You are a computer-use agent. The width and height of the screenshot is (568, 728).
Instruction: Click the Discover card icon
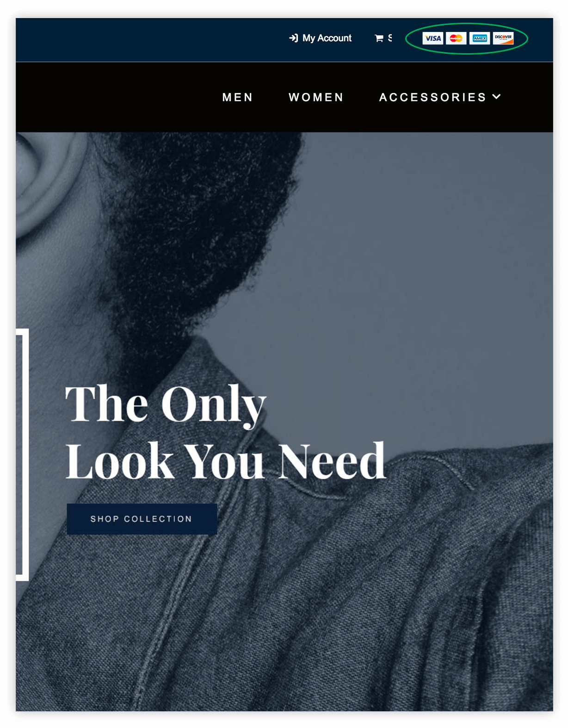(503, 38)
